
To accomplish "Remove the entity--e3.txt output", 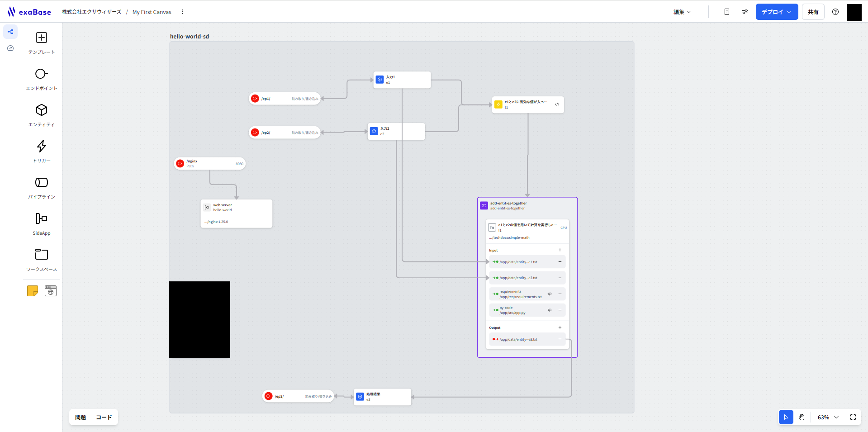I will [x=560, y=339].
